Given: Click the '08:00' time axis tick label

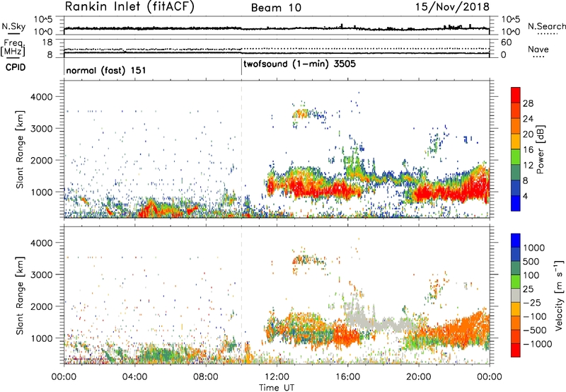Looking at the screenshot, I should point(206,376).
